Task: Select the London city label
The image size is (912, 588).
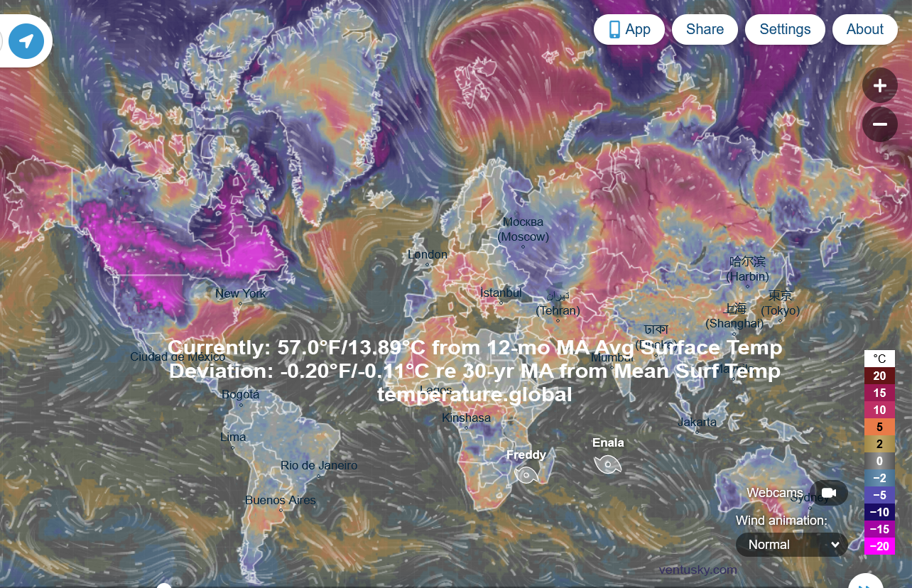Action: [x=428, y=254]
